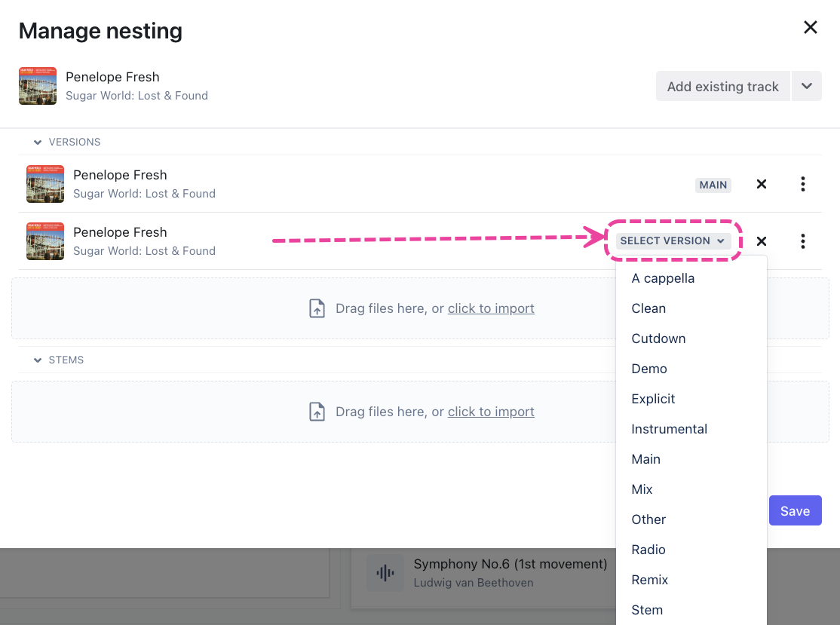Collapse the STEMS section

pyautogui.click(x=38, y=360)
